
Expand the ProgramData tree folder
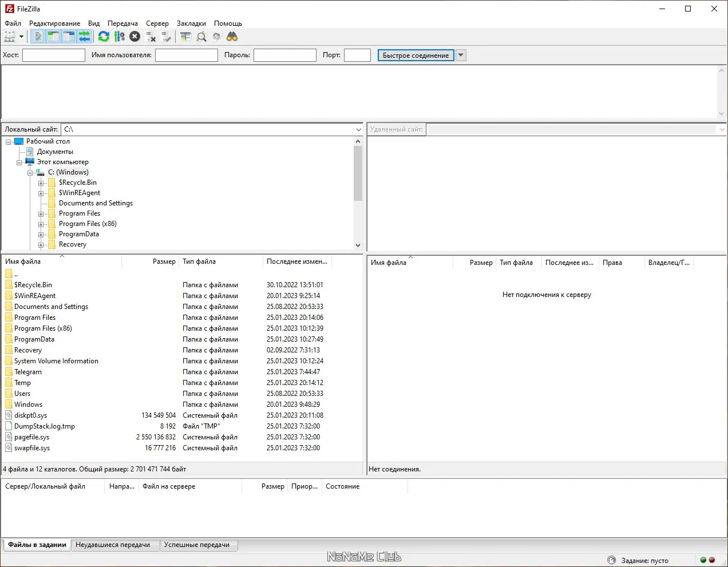[41, 235]
